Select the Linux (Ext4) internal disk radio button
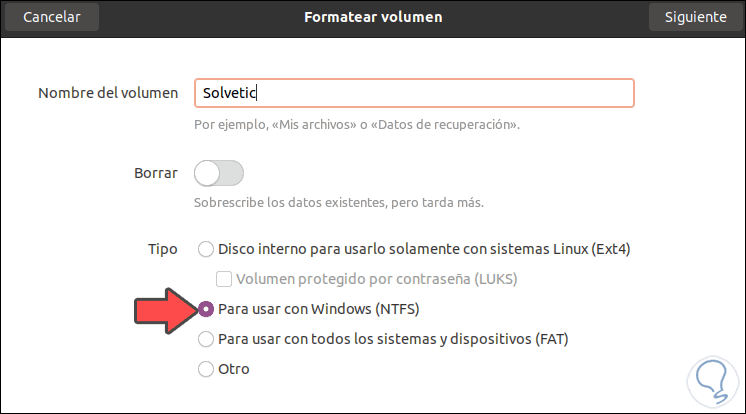The height and width of the screenshot is (414, 746). point(206,248)
